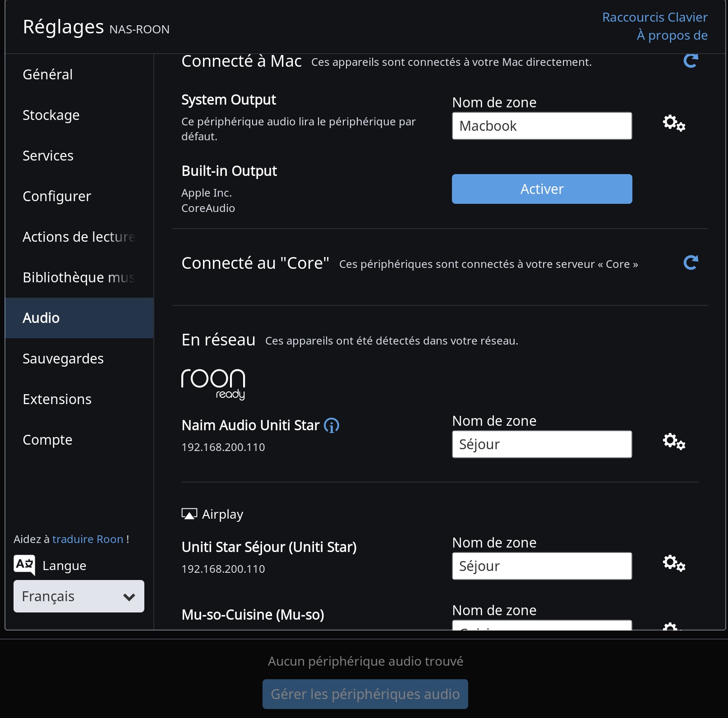Click the System Output device title
Image resolution: width=728 pixels, height=718 pixels.
pyautogui.click(x=229, y=100)
